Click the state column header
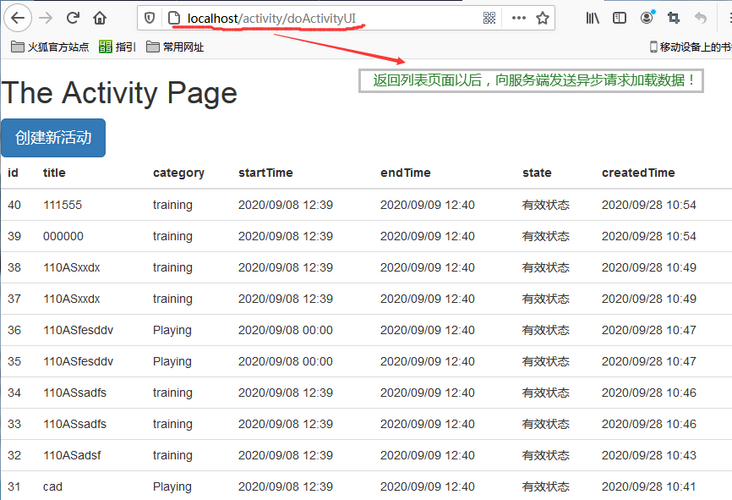 coord(537,173)
